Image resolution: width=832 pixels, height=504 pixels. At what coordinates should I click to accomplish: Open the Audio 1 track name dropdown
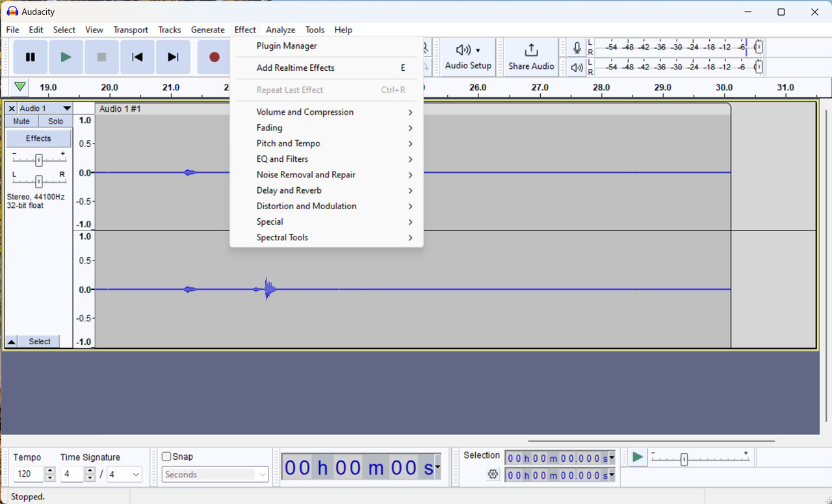click(x=67, y=108)
